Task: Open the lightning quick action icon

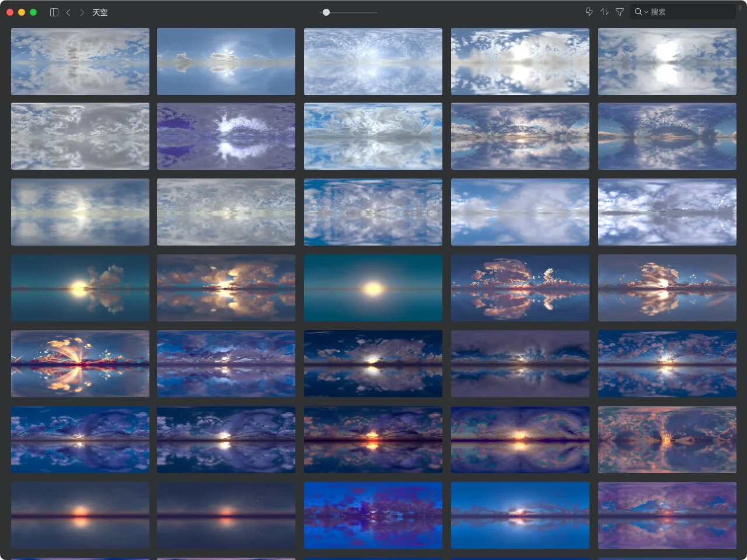Action: click(x=589, y=12)
